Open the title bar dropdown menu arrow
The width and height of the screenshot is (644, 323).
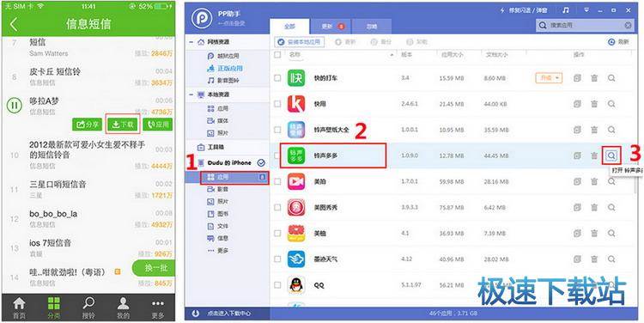click(x=586, y=10)
